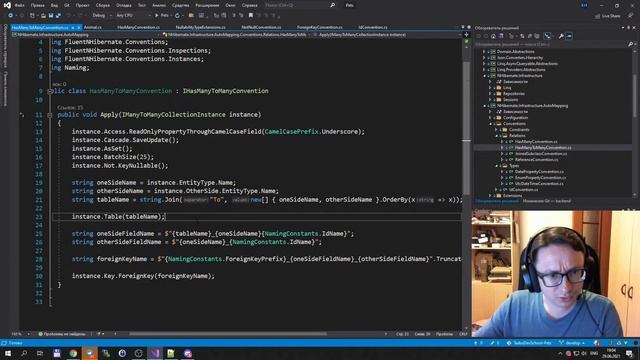
Task: Switch to the NotNullConvention.cs tab
Action: pos(261,27)
